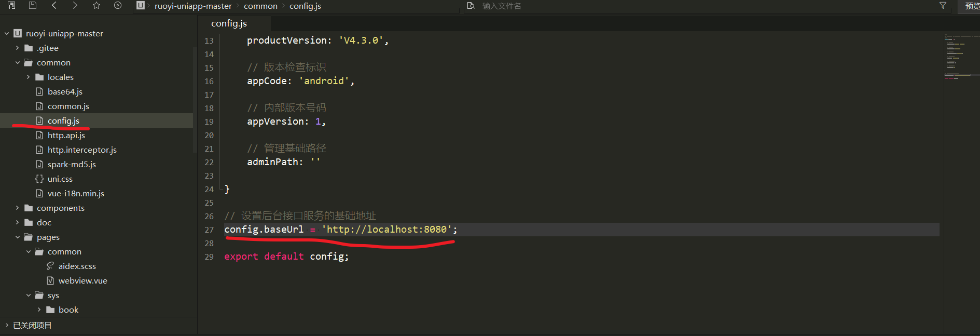Screen dimensions: 980x336
Task: Click the star bookmark icon
Action: (x=96, y=5)
